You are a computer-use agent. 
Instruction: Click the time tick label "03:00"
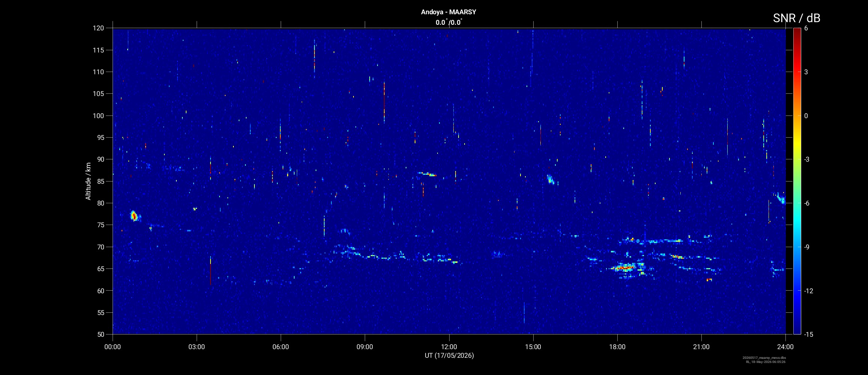click(x=197, y=347)
